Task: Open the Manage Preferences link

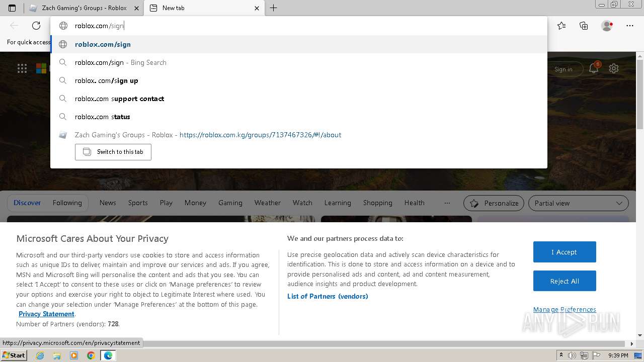Action: tap(565, 309)
